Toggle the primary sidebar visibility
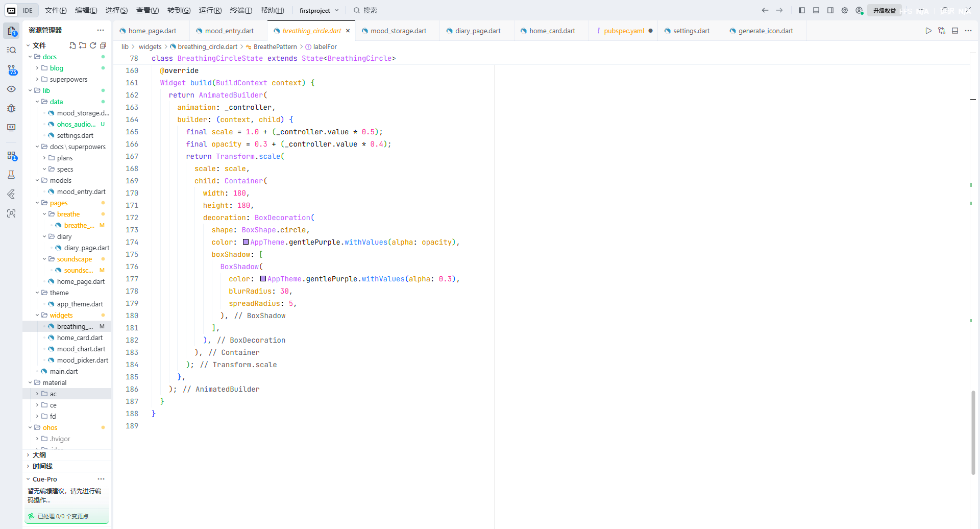This screenshot has width=980, height=529. pyautogui.click(x=802, y=10)
